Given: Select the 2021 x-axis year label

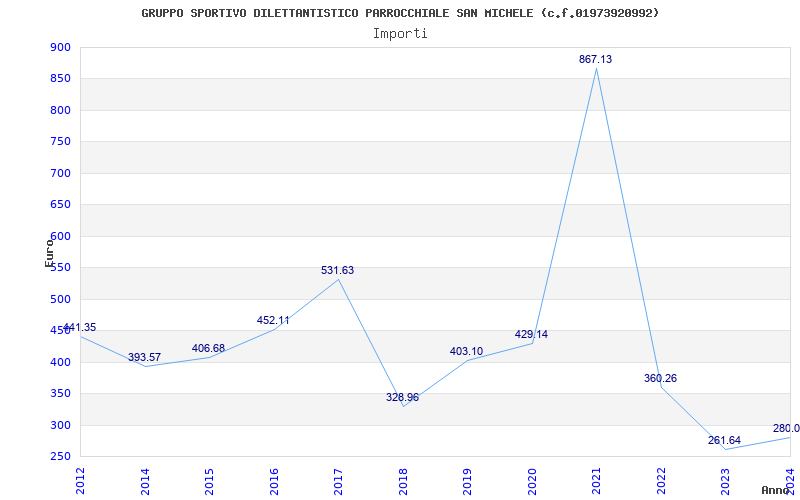Looking at the screenshot, I should click(596, 481).
